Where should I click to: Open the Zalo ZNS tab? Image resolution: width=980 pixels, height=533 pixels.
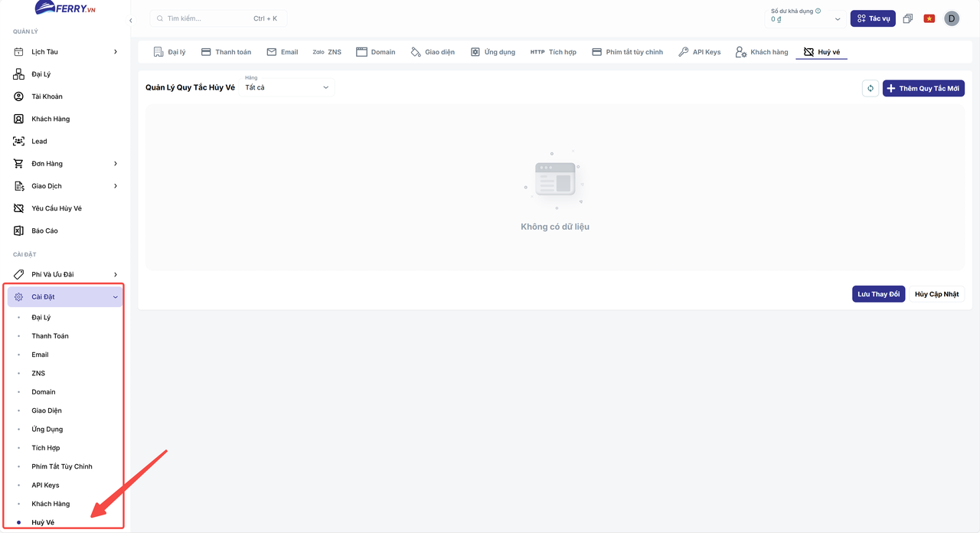click(x=327, y=52)
